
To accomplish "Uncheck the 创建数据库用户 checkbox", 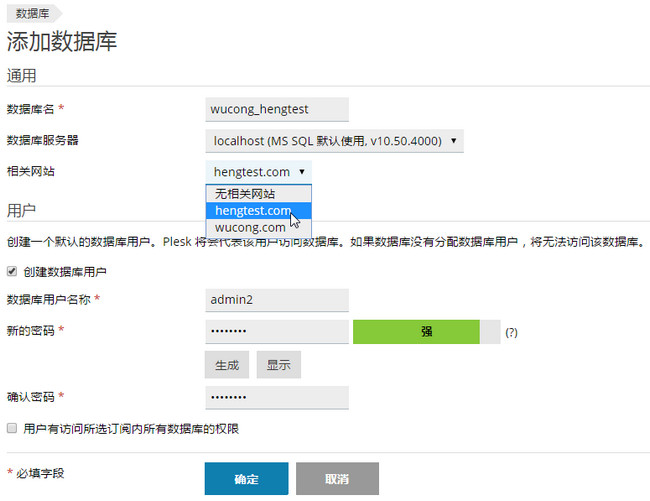I will tap(12, 271).
